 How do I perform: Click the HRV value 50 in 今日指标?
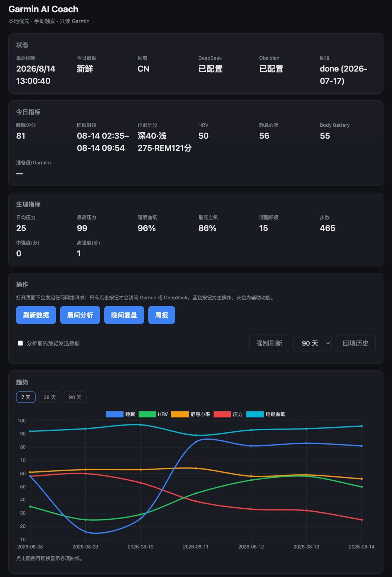click(204, 136)
